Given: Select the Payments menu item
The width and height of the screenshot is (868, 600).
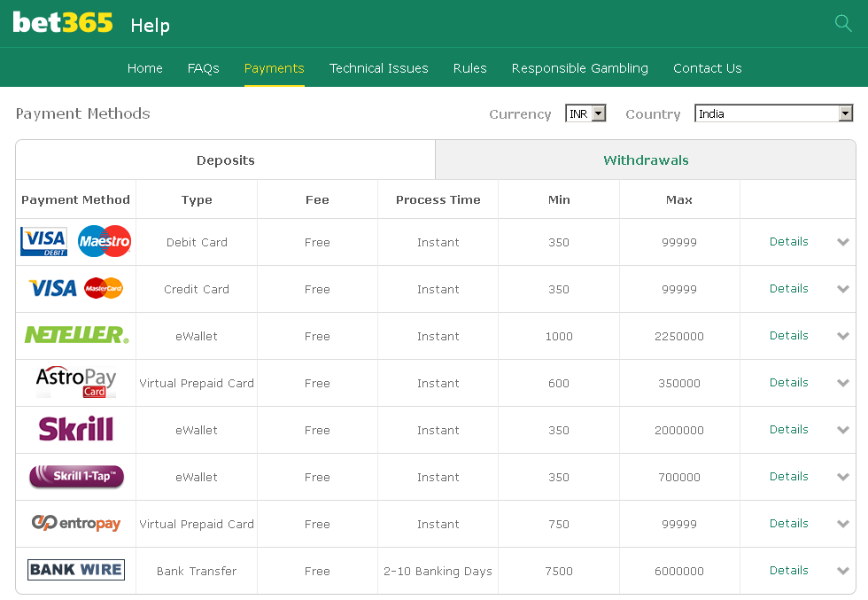Looking at the screenshot, I should click(274, 68).
